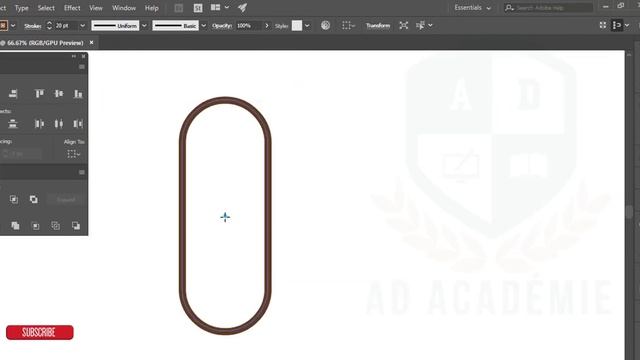Click the four-square grid icon in the control bar
This screenshot has width=640, height=360.
(603, 25)
